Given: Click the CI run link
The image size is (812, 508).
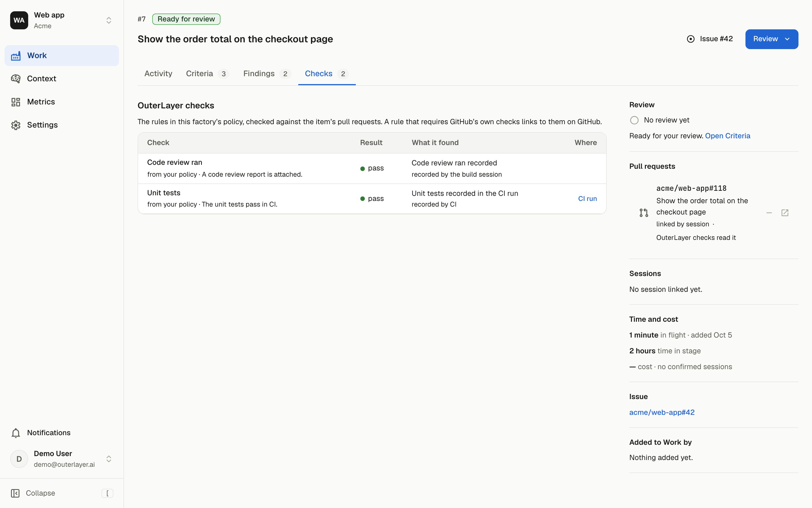Looking at the screenshot, I should tap(587, 199).
